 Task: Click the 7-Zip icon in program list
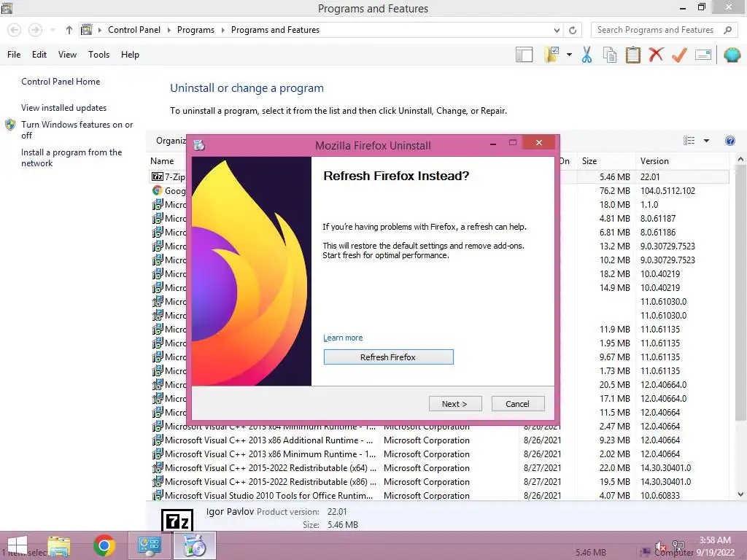click(158, 176)
